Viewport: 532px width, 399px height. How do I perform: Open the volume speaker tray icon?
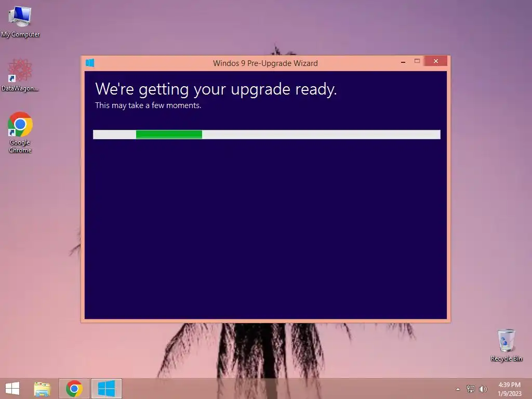[x=483, y=389]
